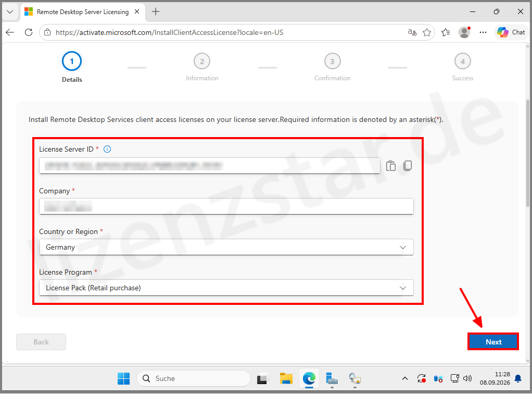Open the volume speaker tray icon
This screenshot has width=532, height=394.
coord(467,378)
